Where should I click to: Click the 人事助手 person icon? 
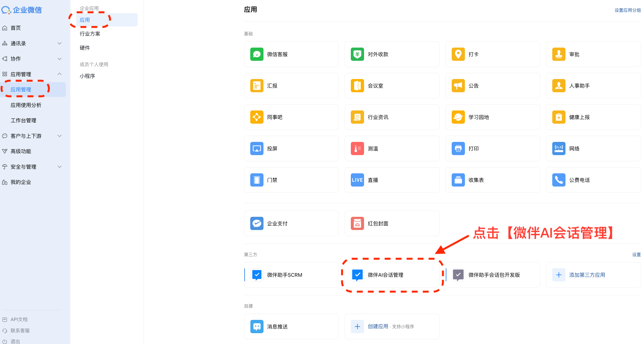coord(559,86)
